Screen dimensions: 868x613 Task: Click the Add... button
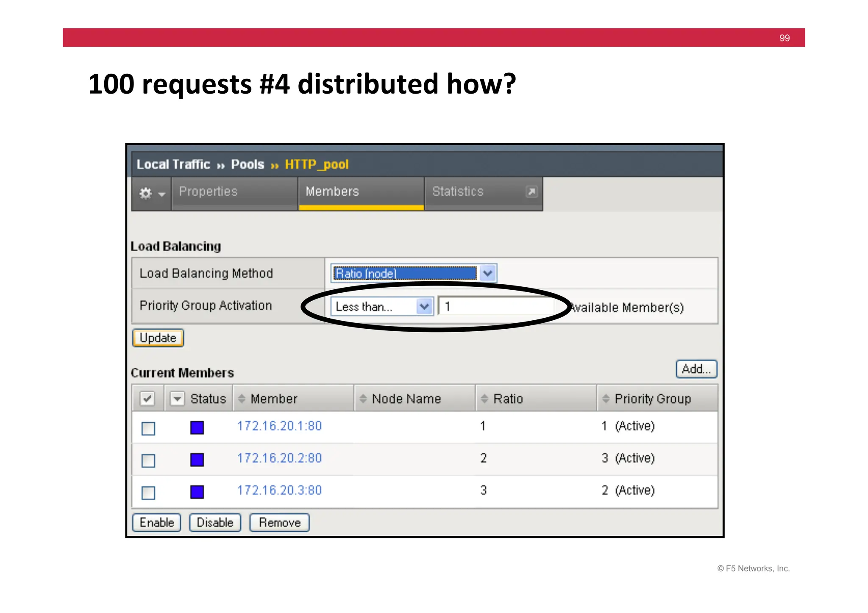[696, 369]
